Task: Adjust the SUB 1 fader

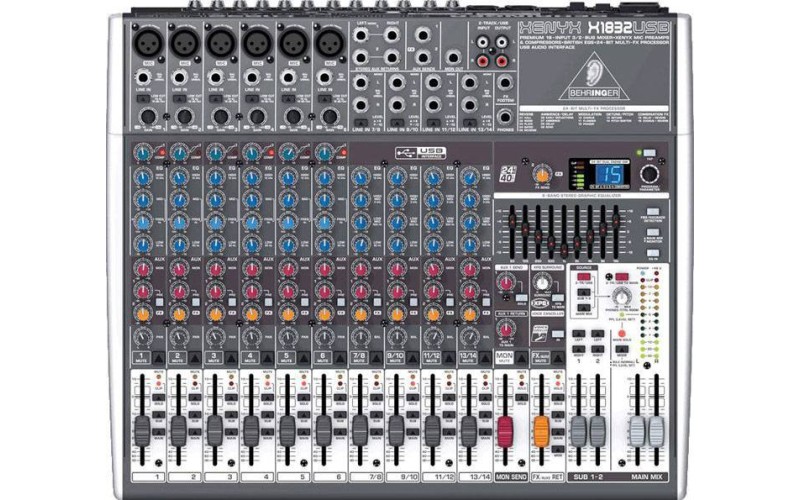Action: [x=578, y=432]
